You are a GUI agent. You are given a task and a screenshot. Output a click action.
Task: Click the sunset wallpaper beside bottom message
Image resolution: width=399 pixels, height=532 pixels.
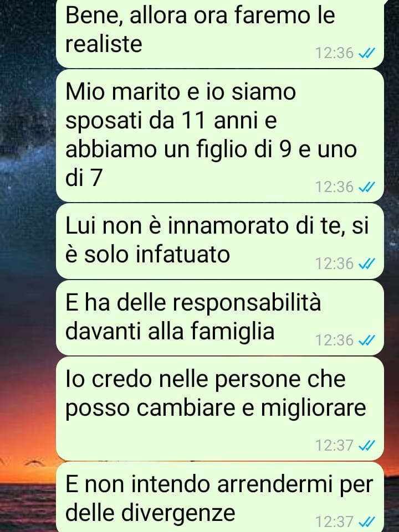[27, 495]
